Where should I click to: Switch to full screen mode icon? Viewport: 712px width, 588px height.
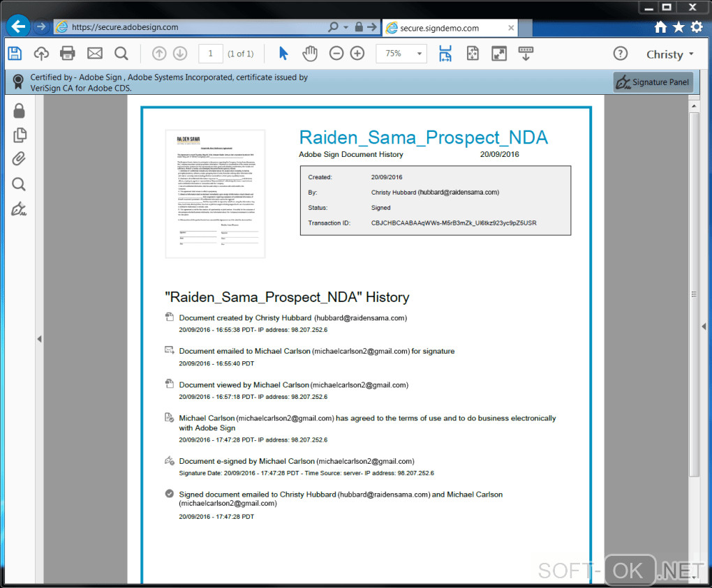point(499,54)
